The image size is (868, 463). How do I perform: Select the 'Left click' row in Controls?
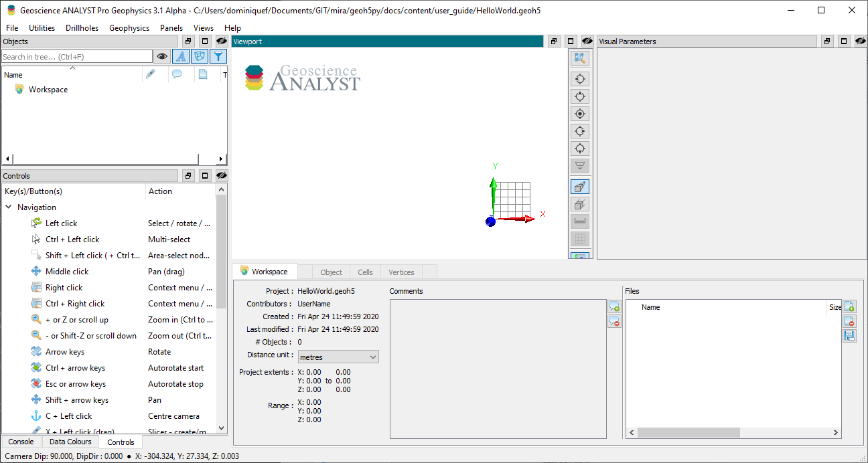[109, 223]
